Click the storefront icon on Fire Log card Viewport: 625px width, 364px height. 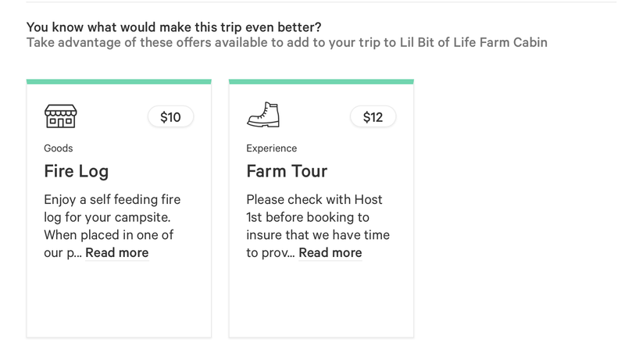(x=61, y=116)
